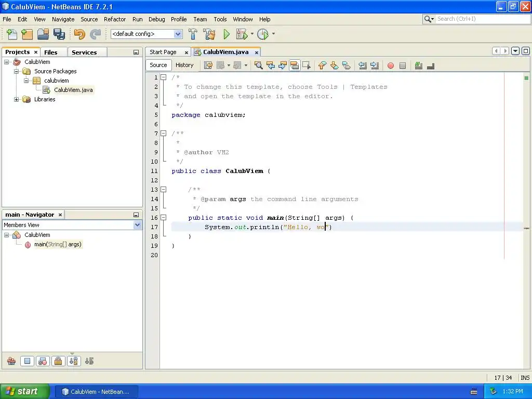Collapse CalubViem class in Navigator

(x=6, y=235)
